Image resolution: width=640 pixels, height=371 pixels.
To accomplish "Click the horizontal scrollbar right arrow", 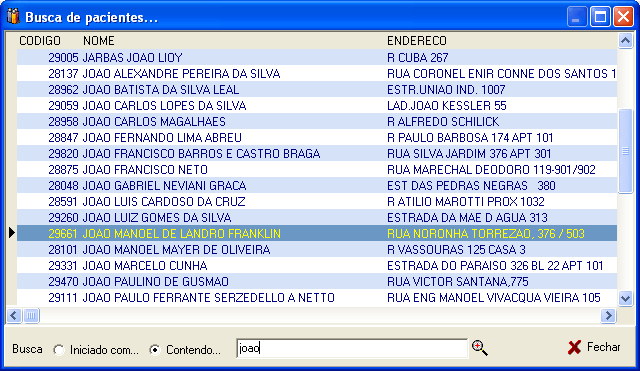I will (x=608, y=315).
